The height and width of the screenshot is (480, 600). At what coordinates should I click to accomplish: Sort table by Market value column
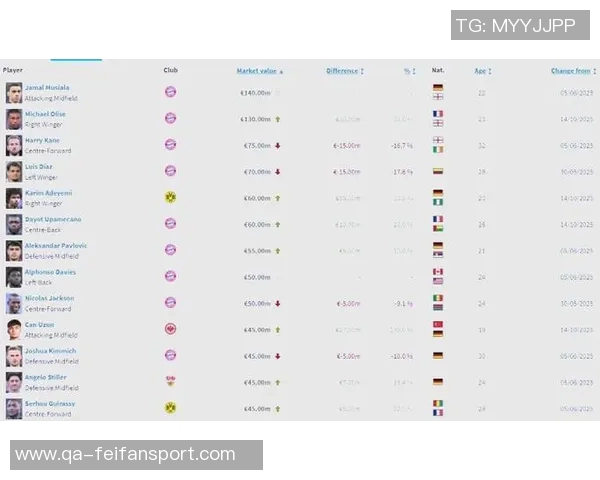click(258, 71)
